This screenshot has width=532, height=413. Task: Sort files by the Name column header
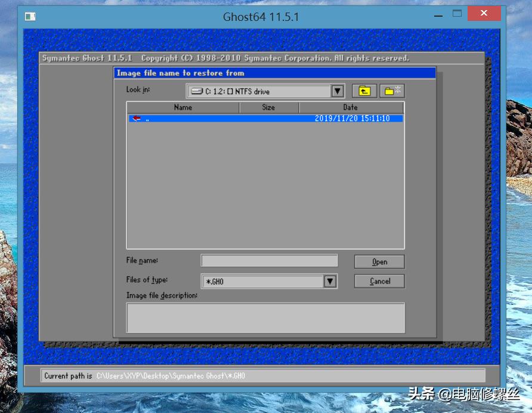point(183,107)
